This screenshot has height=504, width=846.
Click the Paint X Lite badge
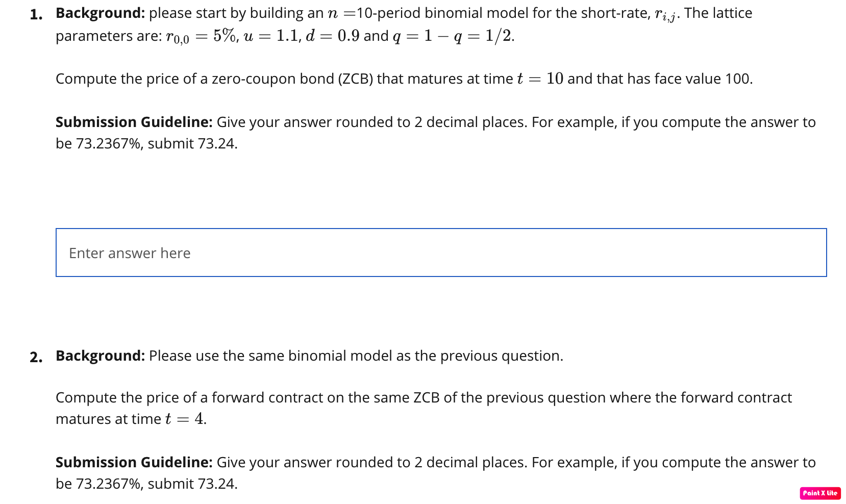click(819, 493)
